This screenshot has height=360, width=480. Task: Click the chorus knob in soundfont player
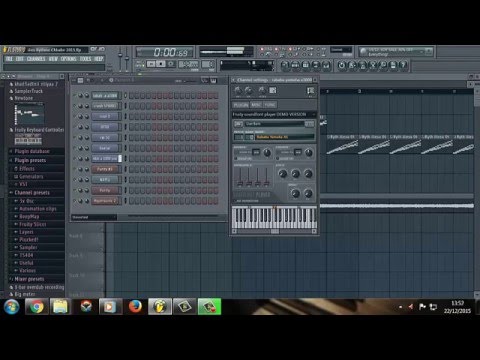tap(309, 153)
